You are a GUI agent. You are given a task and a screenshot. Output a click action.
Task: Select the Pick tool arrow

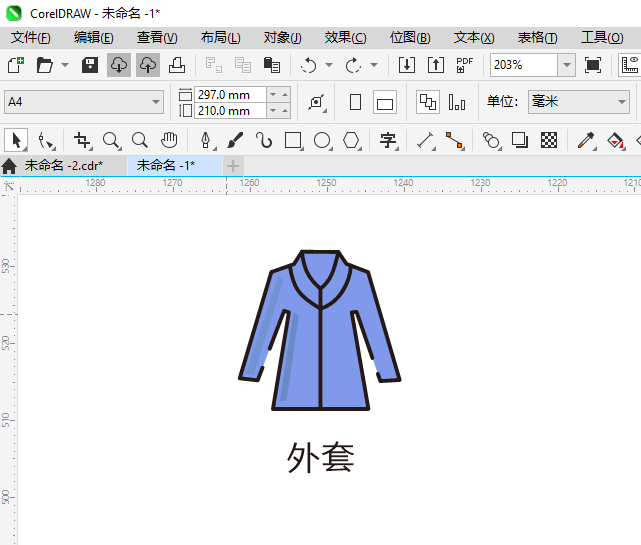[16, 141]
